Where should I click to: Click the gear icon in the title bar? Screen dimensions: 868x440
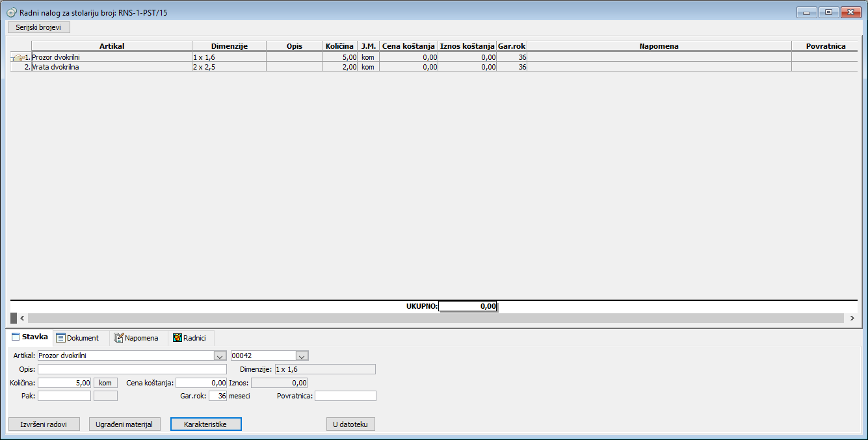pyautogui.click(x=11, y=12)
